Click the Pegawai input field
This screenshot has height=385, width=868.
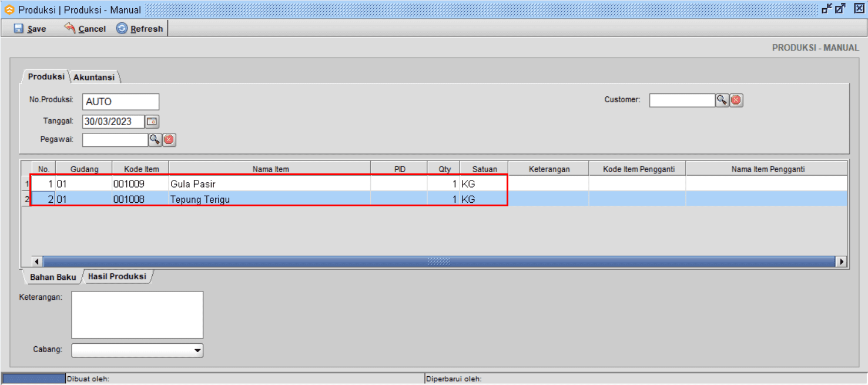115,139
